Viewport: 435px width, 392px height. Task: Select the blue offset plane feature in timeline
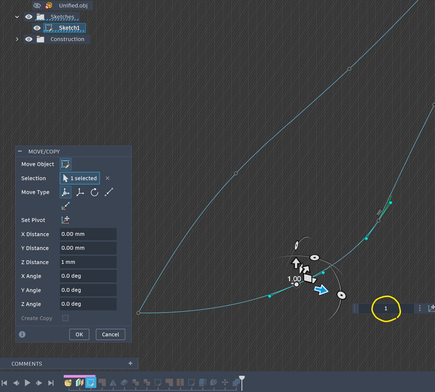124,383
